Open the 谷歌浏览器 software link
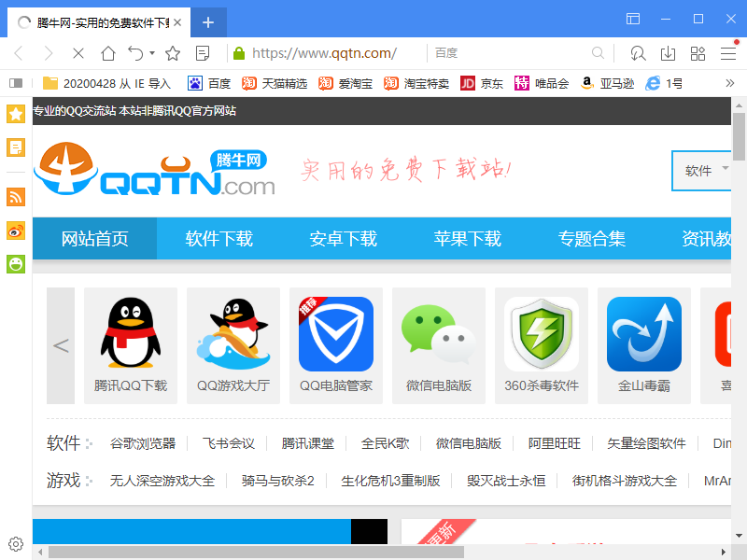The height and width of the screenshot is (560, 747). point(143,443)
